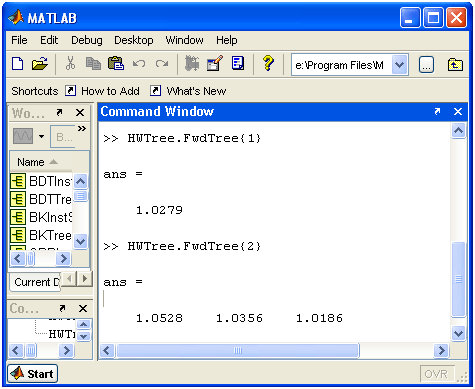
Task: Click the Open file folder icon
Action: (x=39, y=63)
